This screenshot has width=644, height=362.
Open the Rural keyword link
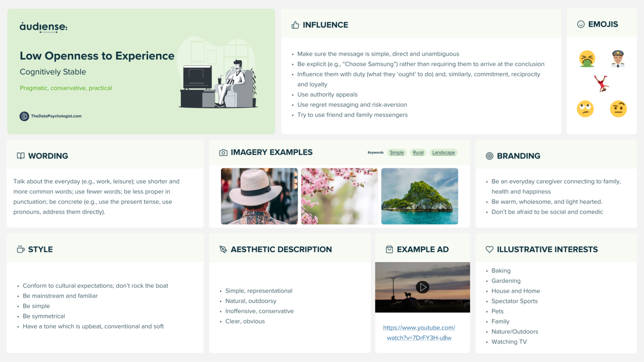click(x=418, y=152)
